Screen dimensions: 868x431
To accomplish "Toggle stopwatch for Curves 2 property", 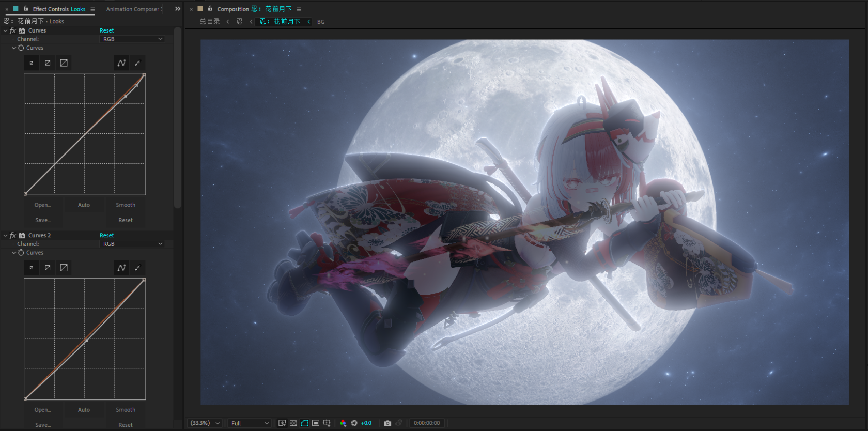I will (21, 253).
